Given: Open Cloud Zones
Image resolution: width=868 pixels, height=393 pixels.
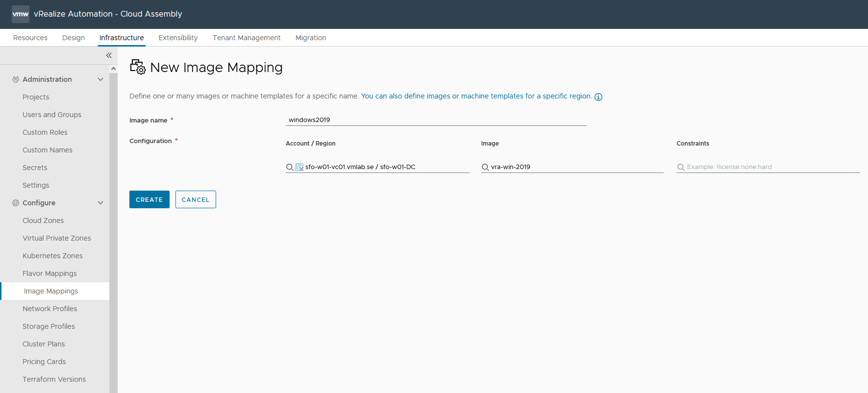Looking at the screenshot, I should 43,221.
